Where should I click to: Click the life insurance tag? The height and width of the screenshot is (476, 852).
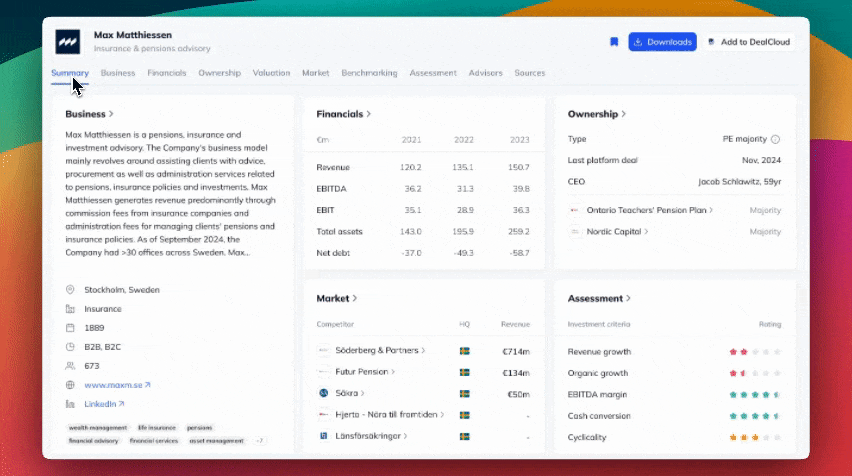pos(157,428)
